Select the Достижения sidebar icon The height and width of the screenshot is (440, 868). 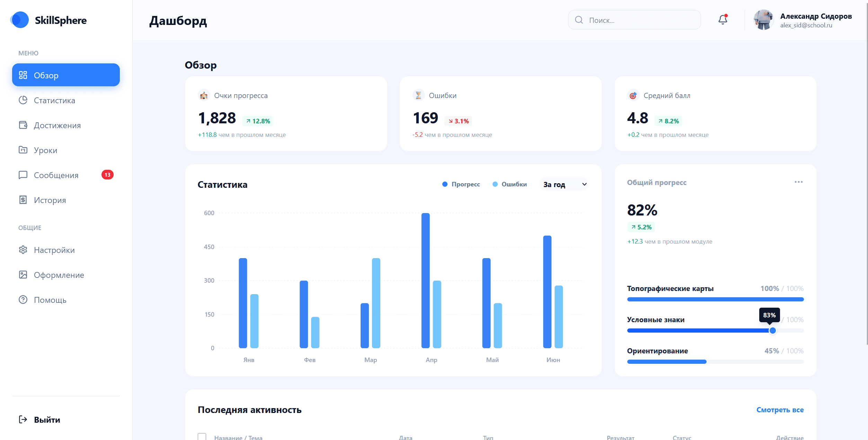[x=23, y=125]
